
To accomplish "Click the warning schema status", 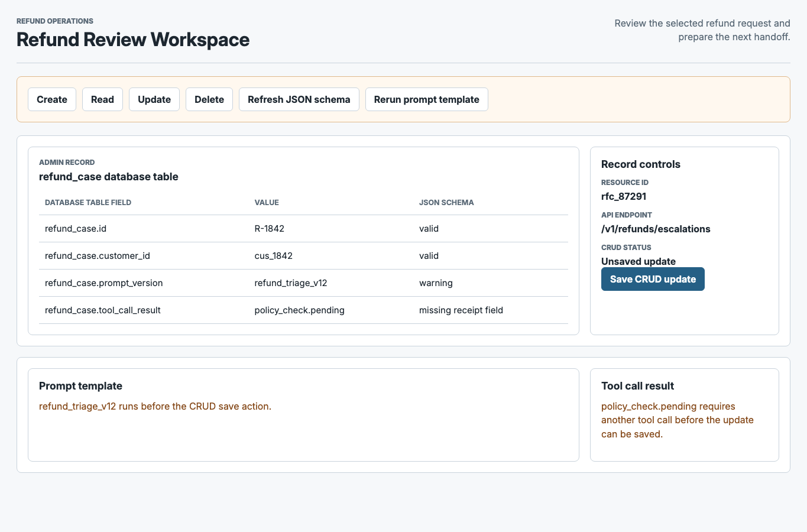I will pyautogui.click(x=436, y=283).
